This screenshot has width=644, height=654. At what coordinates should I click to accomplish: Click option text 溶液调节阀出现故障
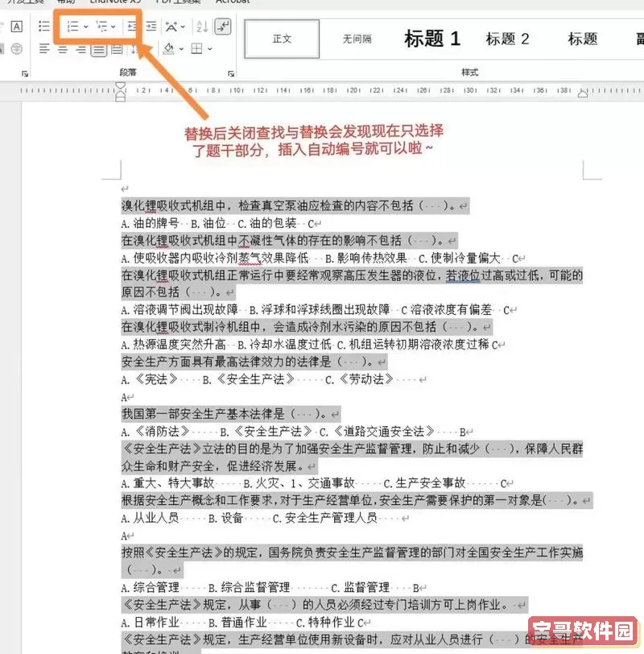[x=185, y=310]
